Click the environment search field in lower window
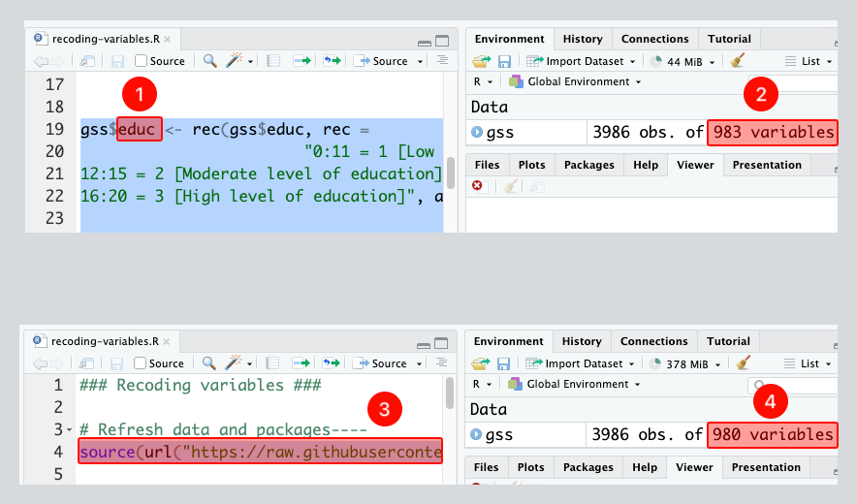 (792, 386)
